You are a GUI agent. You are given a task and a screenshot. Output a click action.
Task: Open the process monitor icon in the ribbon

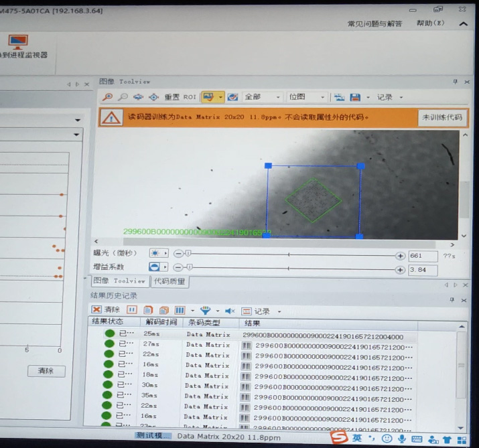click(x=18, y=42)
